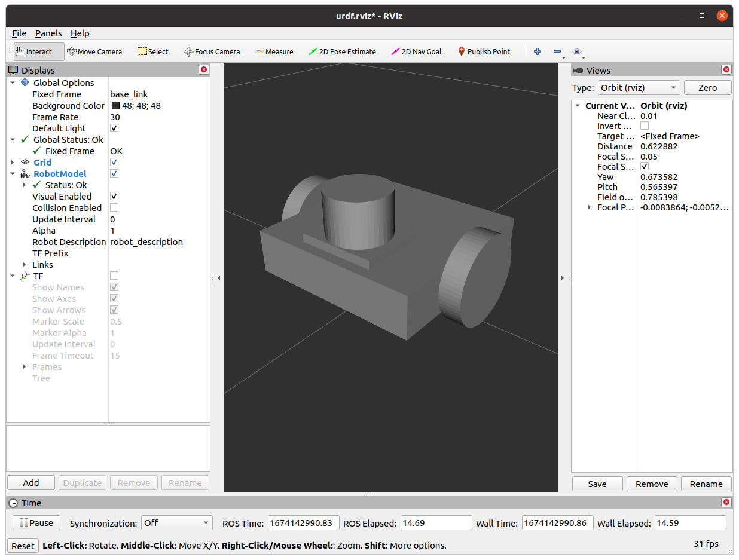Collapse the Current View tree
The image size is (739, 560).
tap(578, 106)
